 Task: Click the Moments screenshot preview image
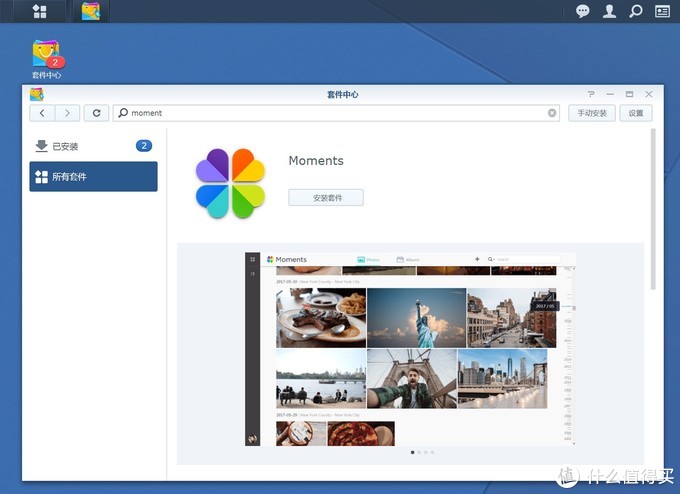pos(410,349)
